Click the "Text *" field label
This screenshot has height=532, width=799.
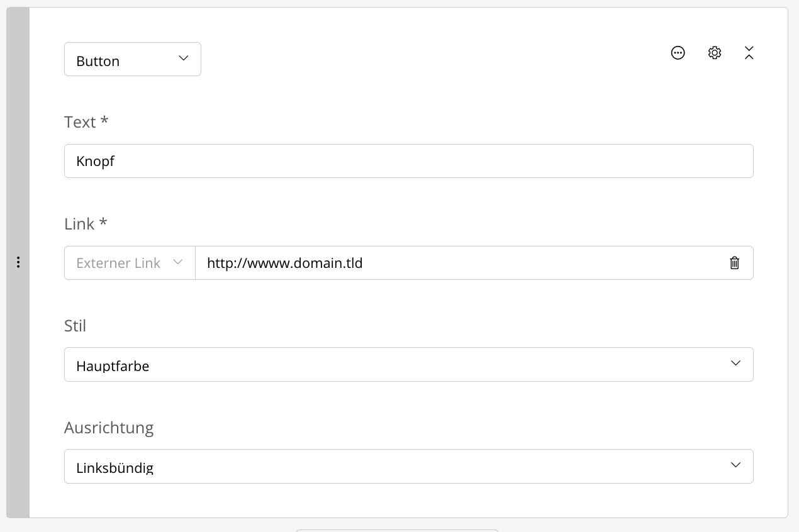86,122
